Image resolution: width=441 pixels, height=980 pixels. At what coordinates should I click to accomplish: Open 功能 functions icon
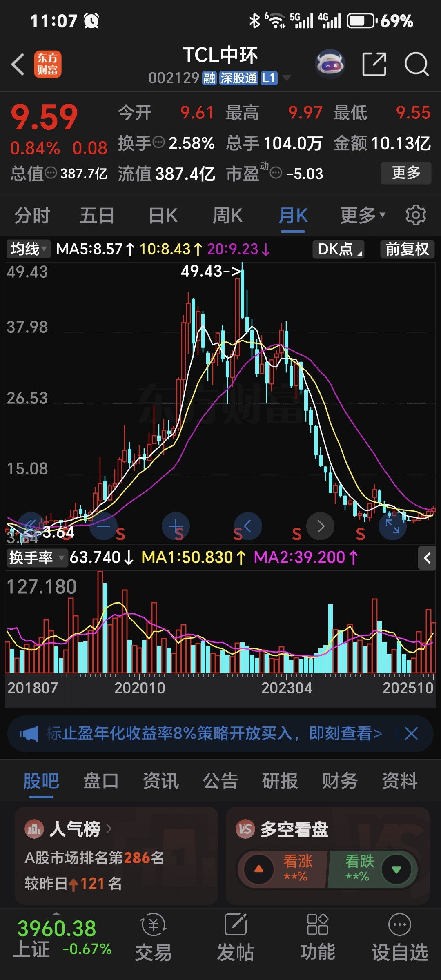[318, 938]
